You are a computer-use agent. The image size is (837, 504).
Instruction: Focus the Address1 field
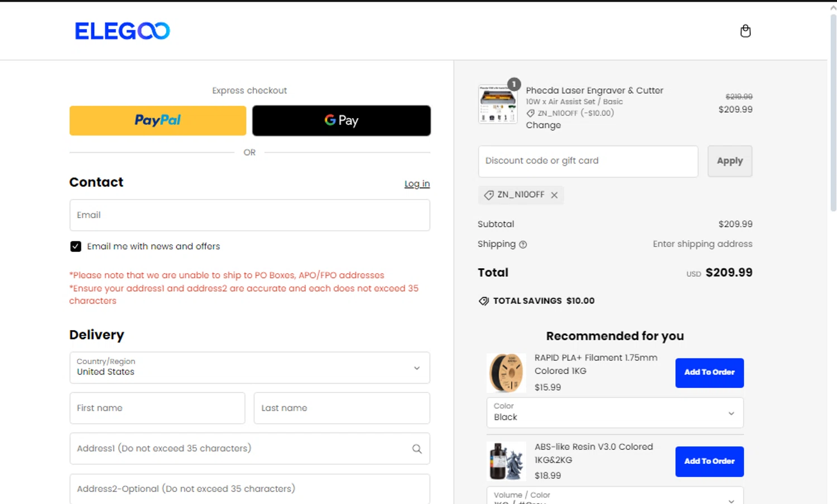pyautogui.click(x=249, y=449)
